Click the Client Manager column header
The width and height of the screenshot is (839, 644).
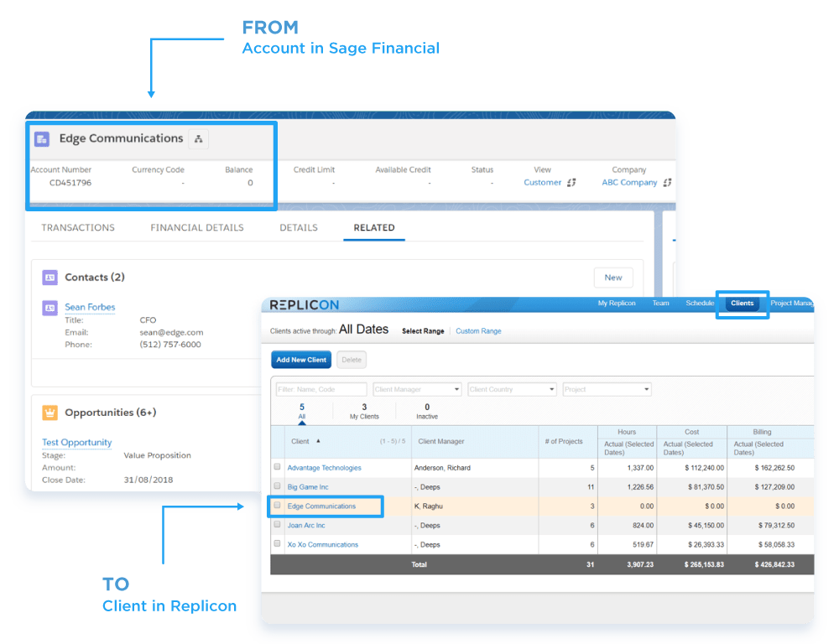pos(441,441)
